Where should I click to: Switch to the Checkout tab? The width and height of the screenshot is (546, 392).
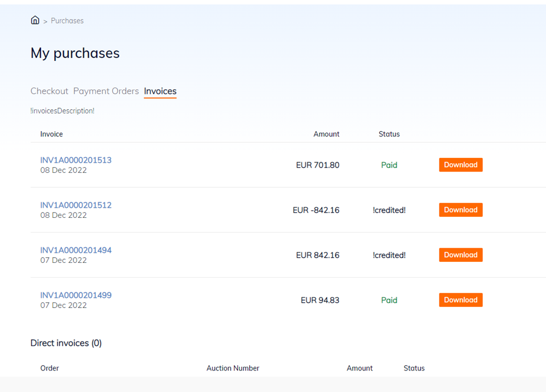point(49,91)
